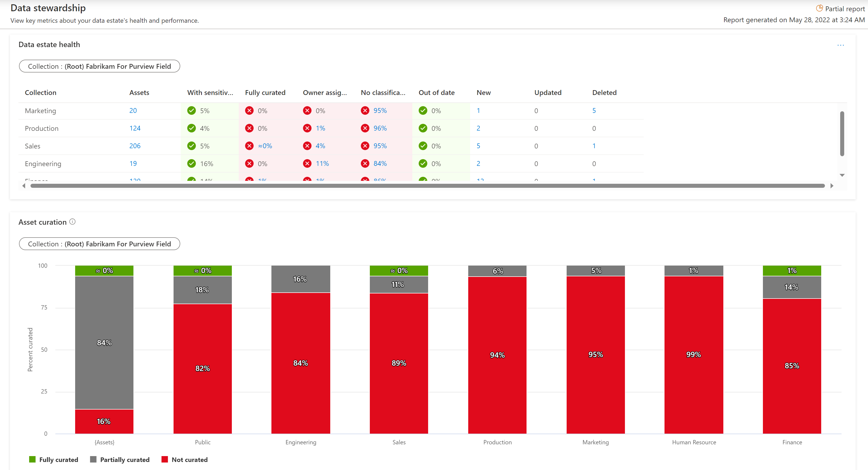The width and height of the screenshot is (868, 470).
Task: Open Sales assets count 206 link
Action: (x=135, y=146)
